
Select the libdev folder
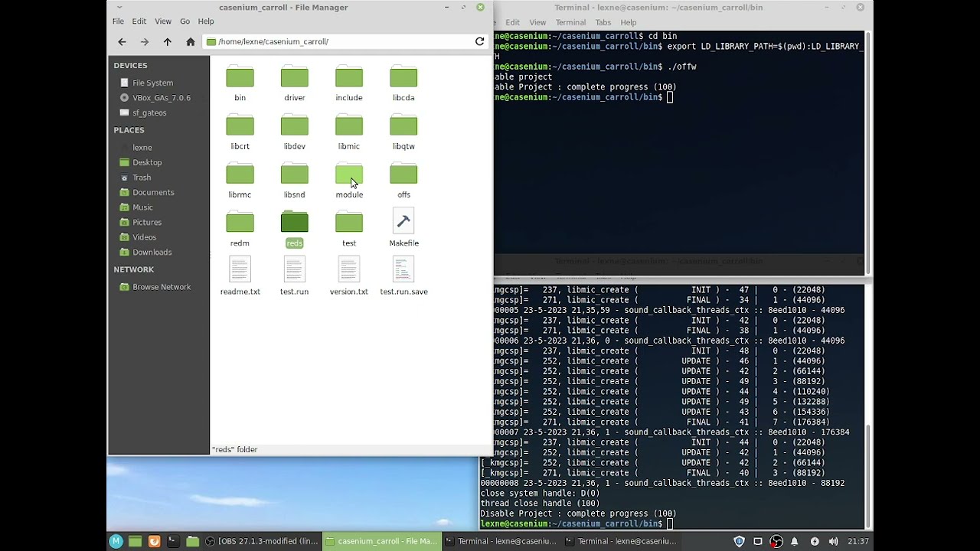(x=294, y=132)
